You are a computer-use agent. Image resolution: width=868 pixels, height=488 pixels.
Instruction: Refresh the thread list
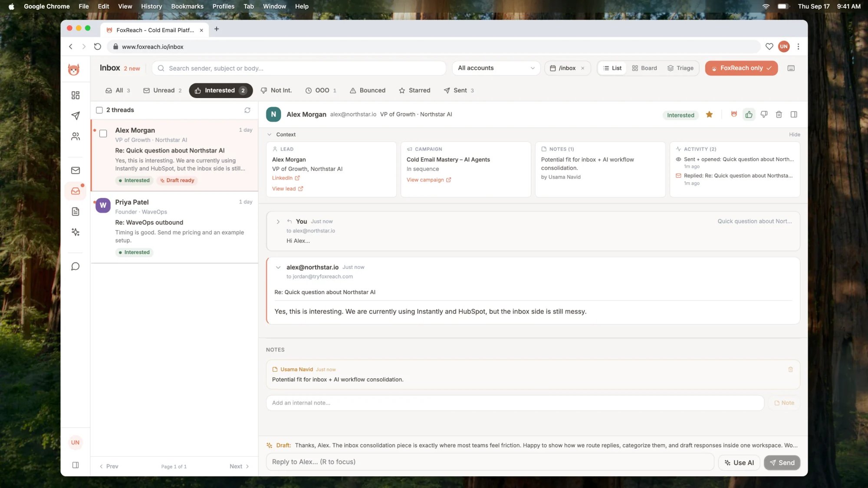(247, 110)
